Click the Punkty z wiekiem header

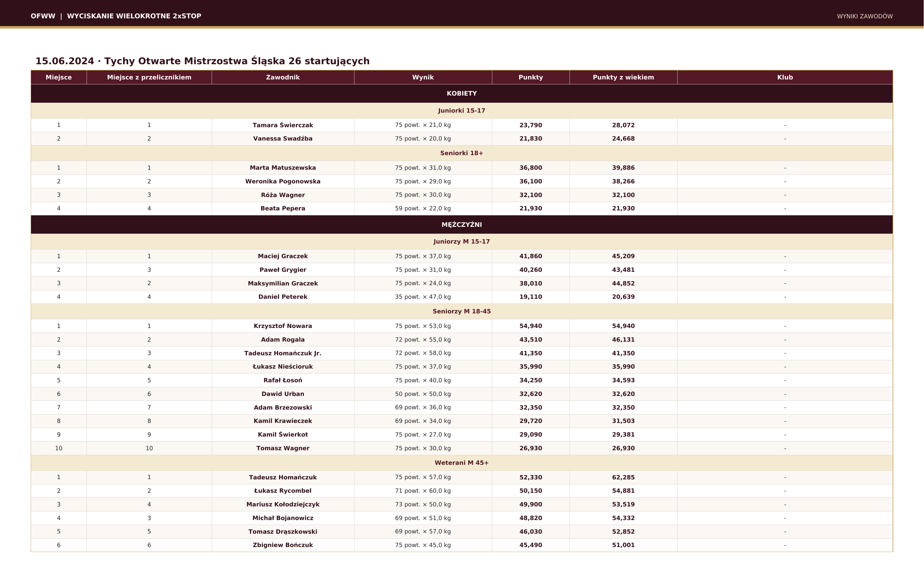click(x=623, y=77)
